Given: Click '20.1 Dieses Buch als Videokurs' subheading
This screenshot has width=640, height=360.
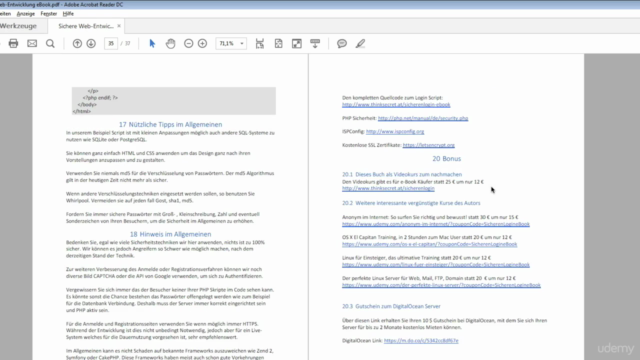Looking at the screenshot, I should click(402, 174).
